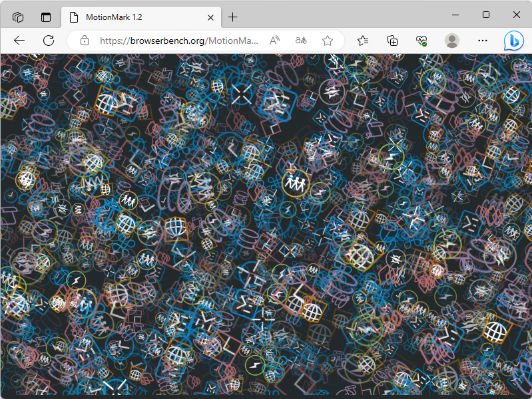The width and height of the screenshot is (532, 399).
Task: Refresh the current page
Action: point(49,41)
